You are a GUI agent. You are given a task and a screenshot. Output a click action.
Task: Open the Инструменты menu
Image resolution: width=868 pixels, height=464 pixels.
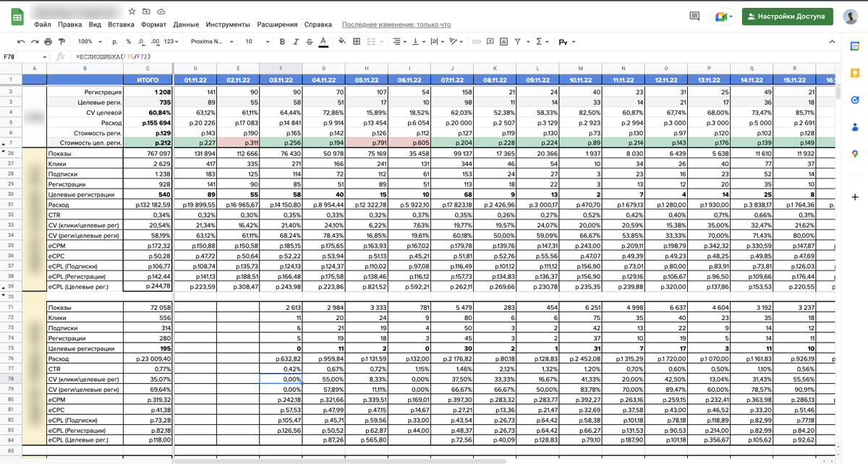228,25
